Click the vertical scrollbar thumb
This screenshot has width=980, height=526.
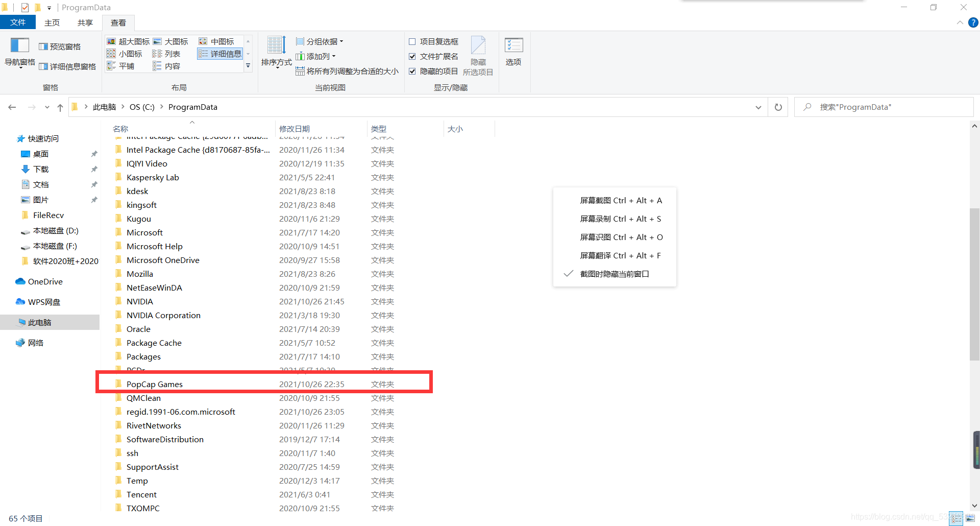pyautogui.click(x=974, y=284)
